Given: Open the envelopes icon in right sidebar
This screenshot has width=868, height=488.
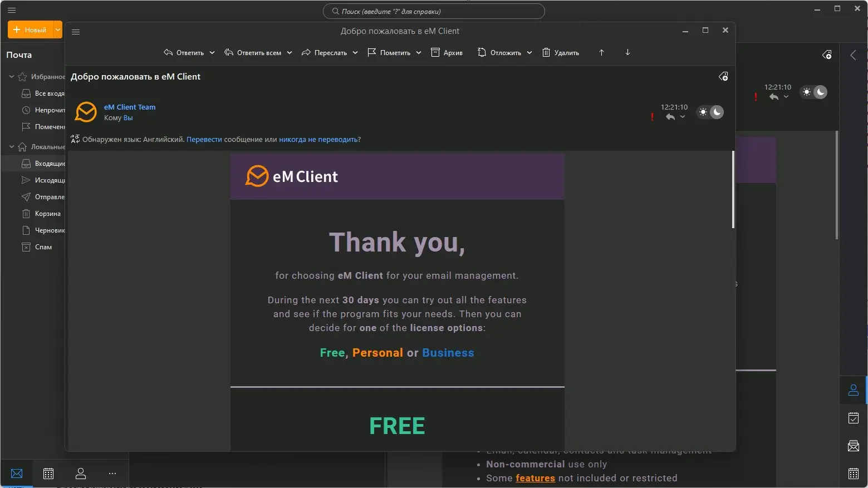Looking at the screenshot, I should pyautogui.click(x=854, y=446).
